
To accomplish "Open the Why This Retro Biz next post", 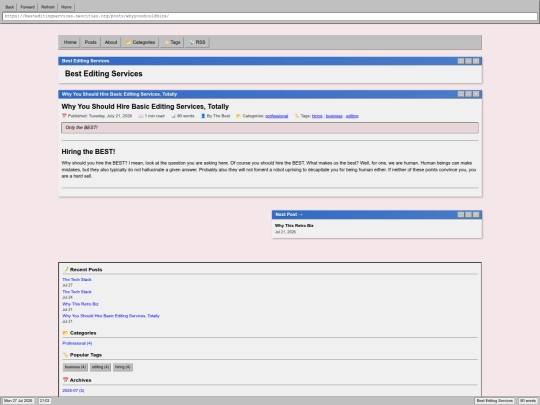I will point(294,226).
